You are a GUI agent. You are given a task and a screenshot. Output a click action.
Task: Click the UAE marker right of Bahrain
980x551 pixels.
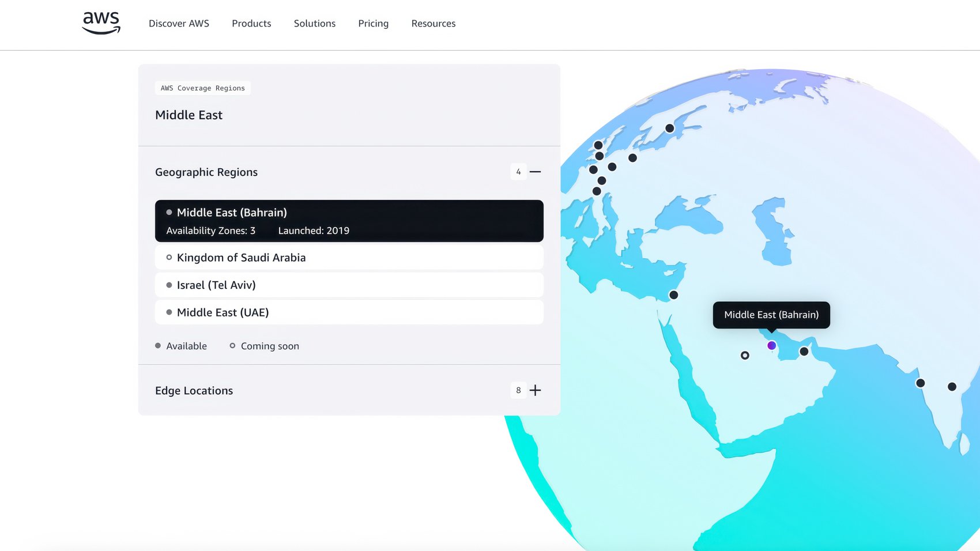[804, 352]
